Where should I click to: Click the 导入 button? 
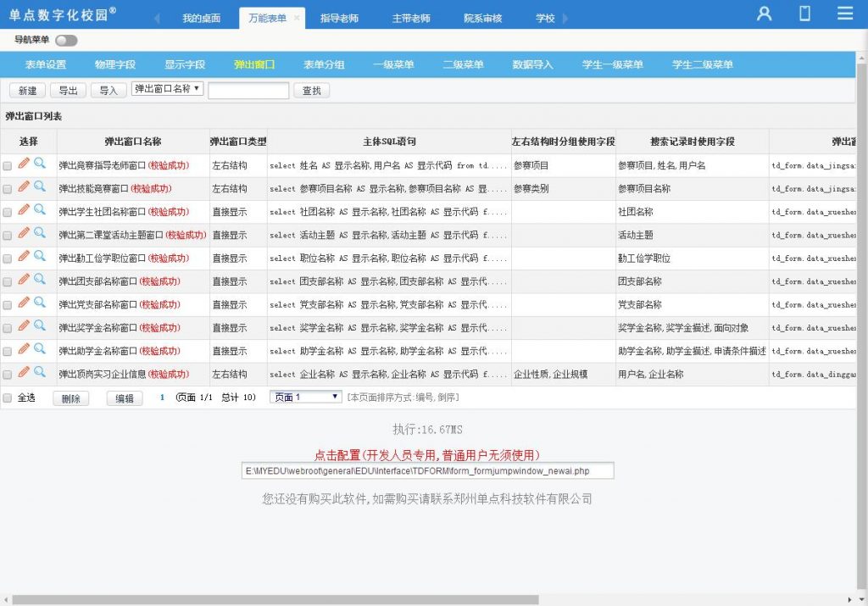108,90
